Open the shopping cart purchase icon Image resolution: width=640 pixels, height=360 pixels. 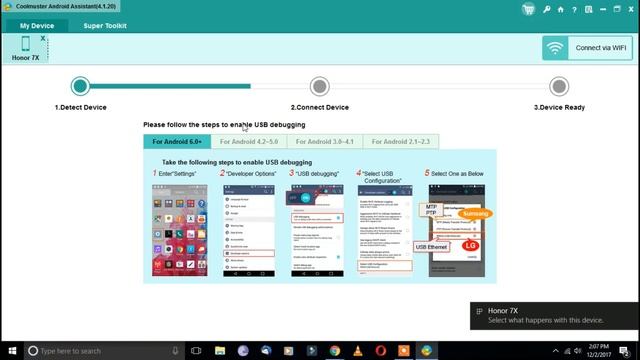coord(528,9)
